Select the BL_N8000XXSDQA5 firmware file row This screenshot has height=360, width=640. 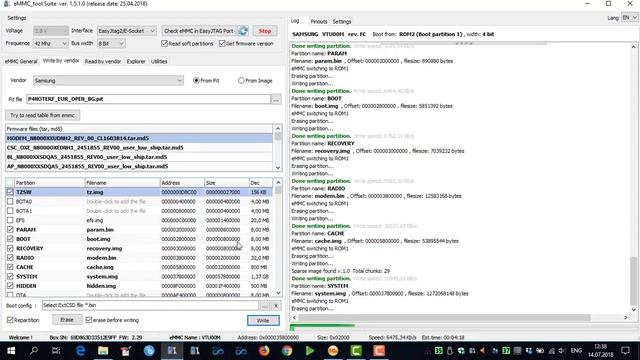(139, 157)
